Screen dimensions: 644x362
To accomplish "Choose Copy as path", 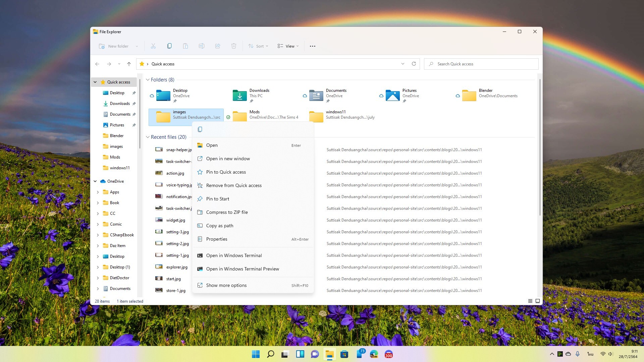I will click(253, 226).
